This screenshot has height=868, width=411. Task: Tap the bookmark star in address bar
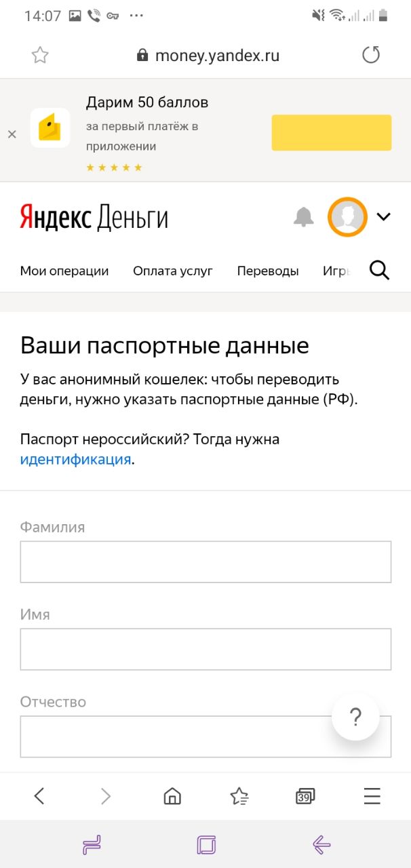click(x=40, y=56)
